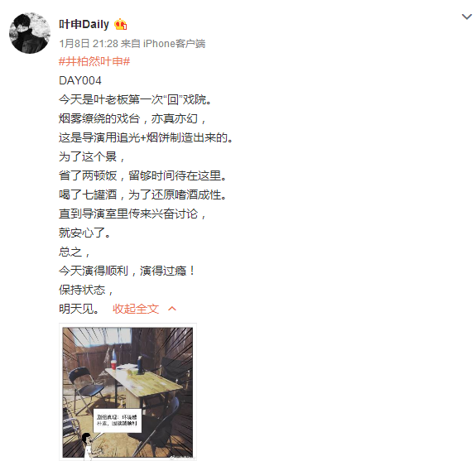Click the line 今天演得顺利，演得过瘾
The image size is (476, 461).
click(127, 271)
